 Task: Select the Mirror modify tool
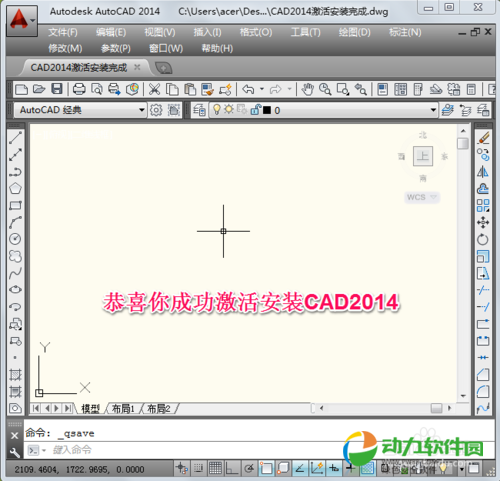click(x=483, y=172)
